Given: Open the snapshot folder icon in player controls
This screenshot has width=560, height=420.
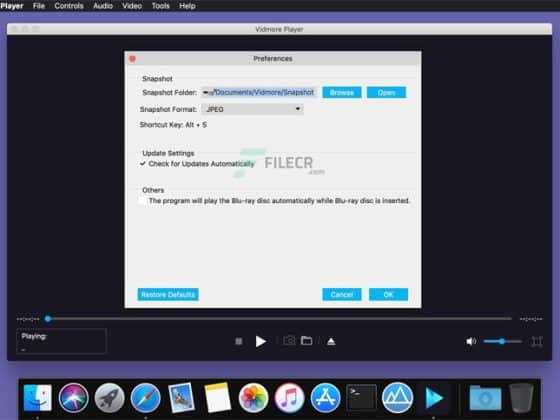Looking at the screenshot, I should coord(306,341).
